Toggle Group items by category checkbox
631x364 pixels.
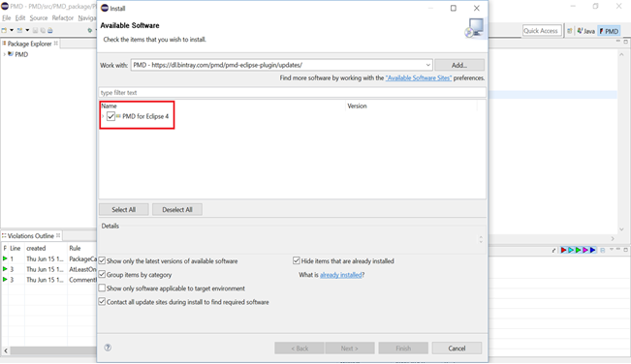click(x=102, y=274)
